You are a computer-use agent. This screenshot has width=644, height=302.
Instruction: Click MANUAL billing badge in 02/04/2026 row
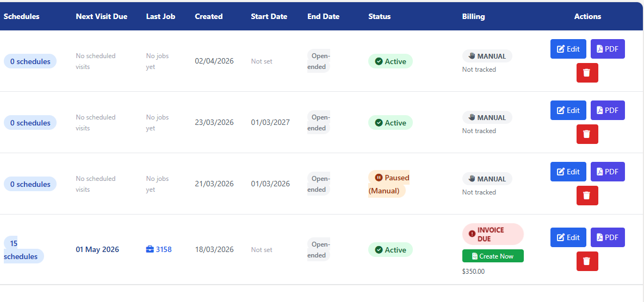tap(487, 56)
